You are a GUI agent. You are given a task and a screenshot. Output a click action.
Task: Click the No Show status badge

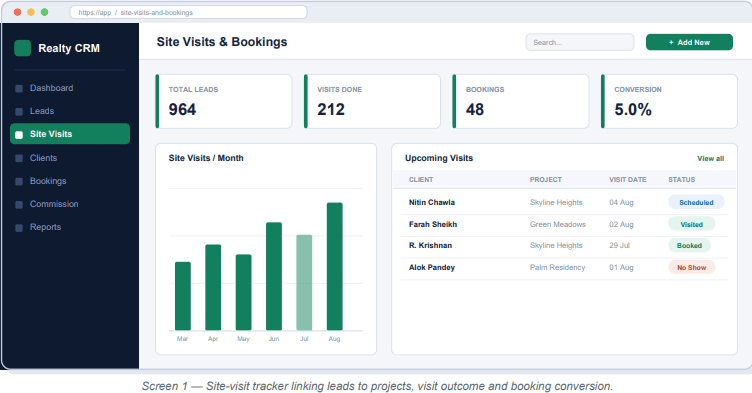692,267
